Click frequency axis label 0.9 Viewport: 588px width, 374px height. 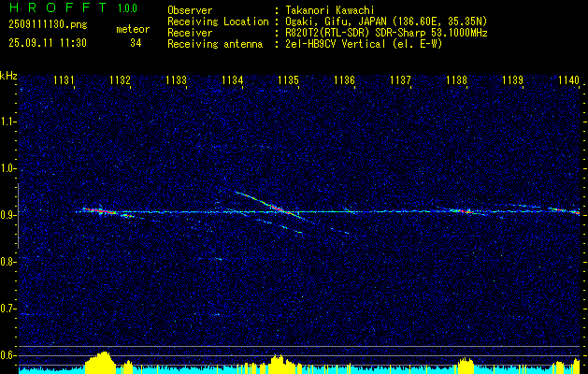pos(8,215)
